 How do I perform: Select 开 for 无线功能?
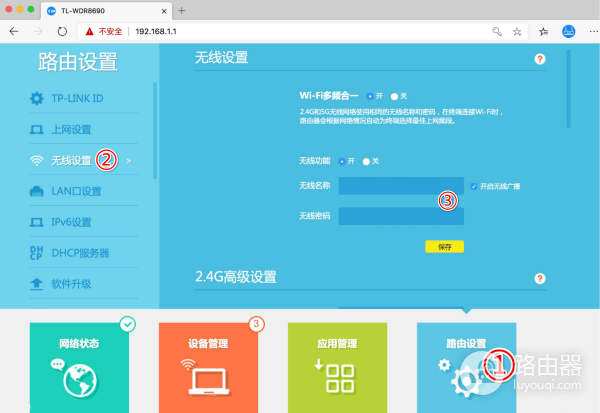tap(342, 160)
